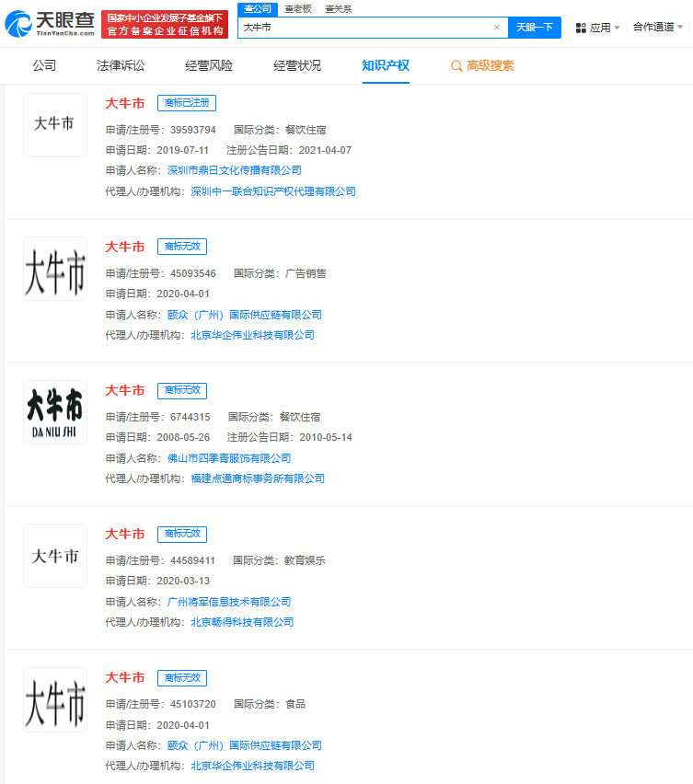The image size is (693, 784).
Task: Open agent 深圳中一联合知识产权代理有限公司
Action: point(273,191)
